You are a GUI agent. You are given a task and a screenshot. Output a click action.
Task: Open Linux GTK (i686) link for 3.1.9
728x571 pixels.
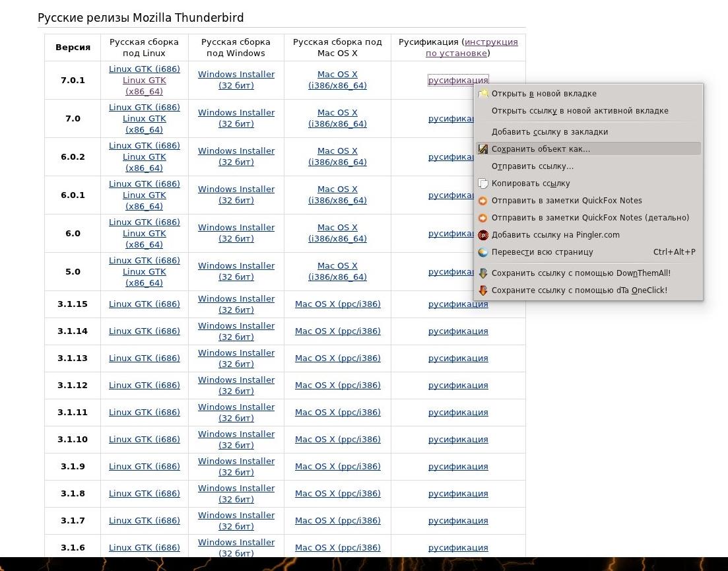coord(145,467)
